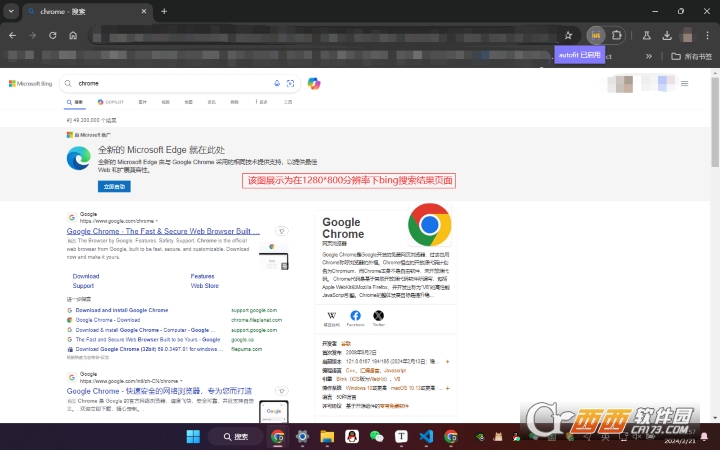Reload the page
720x450 pixels.
pos(53,35)
